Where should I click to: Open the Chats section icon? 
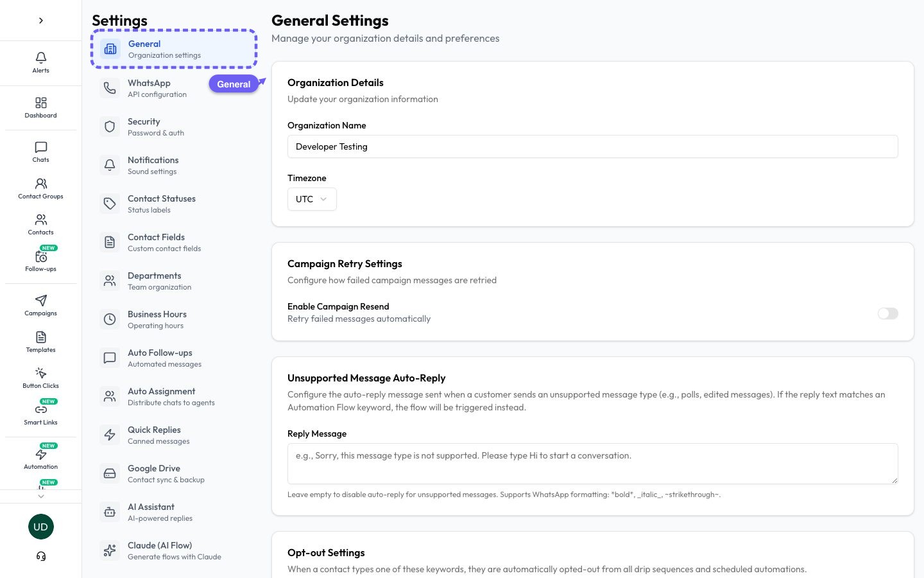click(x=41, y=147)
